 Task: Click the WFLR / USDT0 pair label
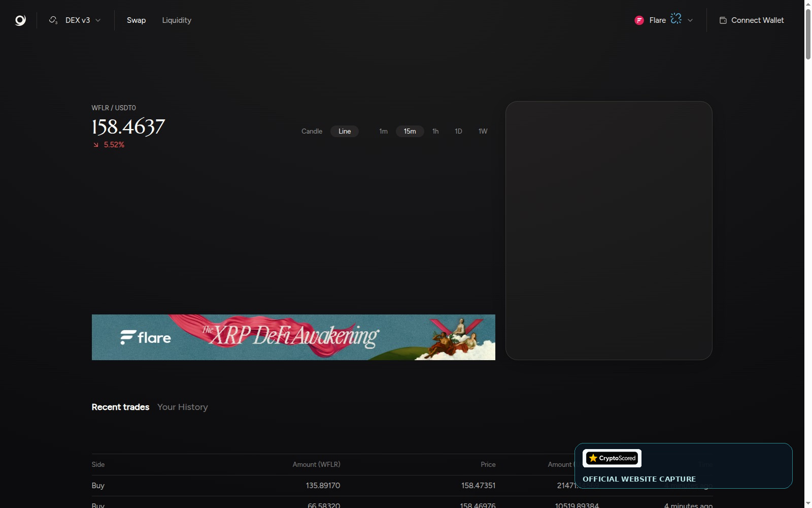pos(114,108)
